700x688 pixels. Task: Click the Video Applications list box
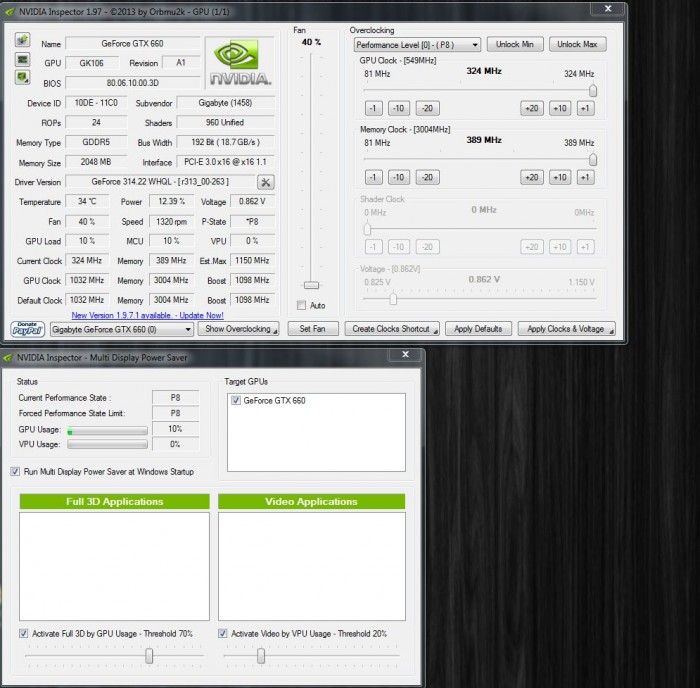312,566
